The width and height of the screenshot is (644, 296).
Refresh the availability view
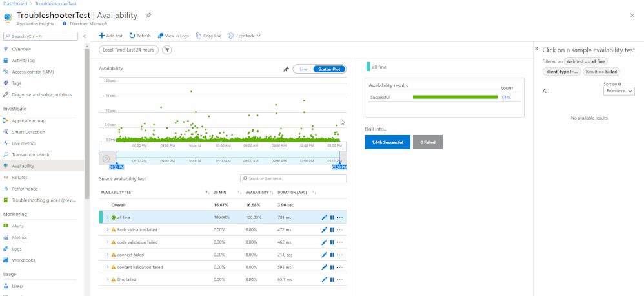tap(140, 36)
